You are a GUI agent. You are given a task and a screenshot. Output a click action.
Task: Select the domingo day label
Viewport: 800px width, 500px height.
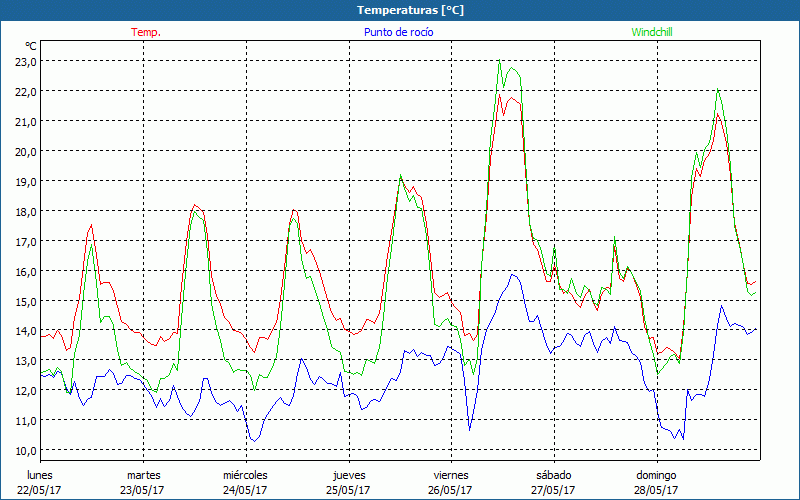point(656,475)
